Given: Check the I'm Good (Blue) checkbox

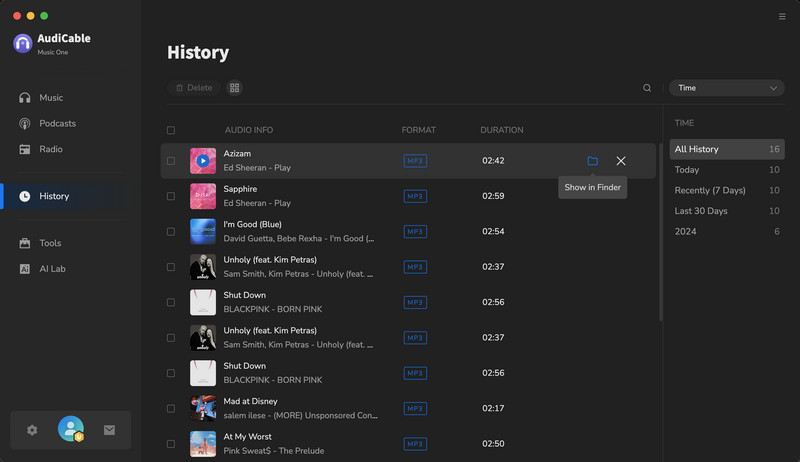Looking at the screenshot, I should 171,232.
